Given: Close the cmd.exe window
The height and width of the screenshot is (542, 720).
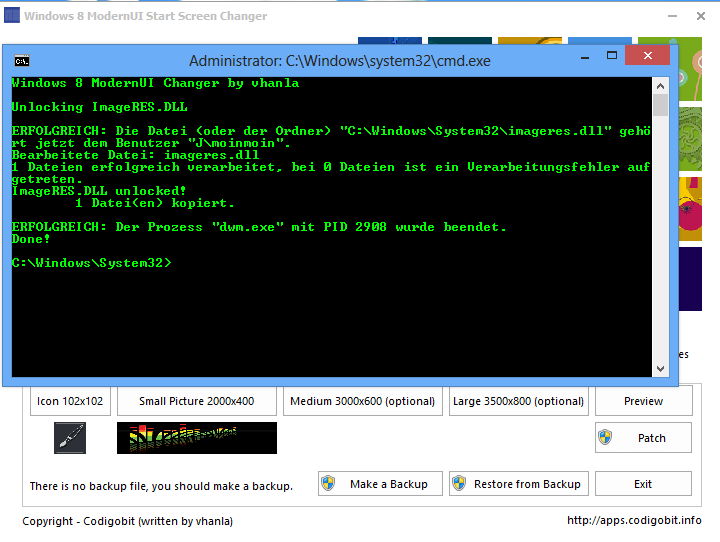Looking at the screenshot, I should coord(647,56).
